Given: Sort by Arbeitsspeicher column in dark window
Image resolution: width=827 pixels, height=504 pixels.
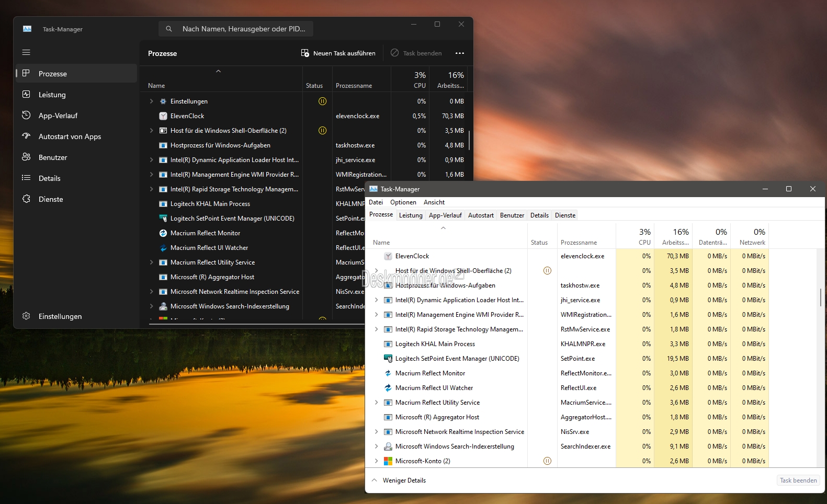Looking at the screenshot, I should tap(448, 79).
